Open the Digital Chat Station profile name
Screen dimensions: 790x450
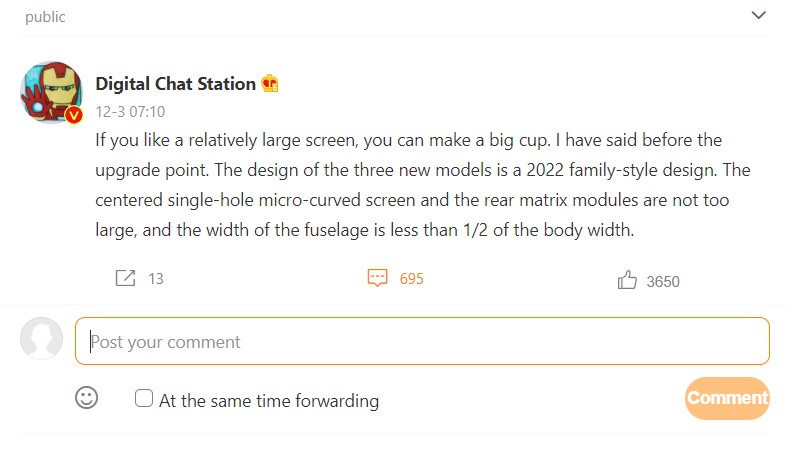[175, 84]
